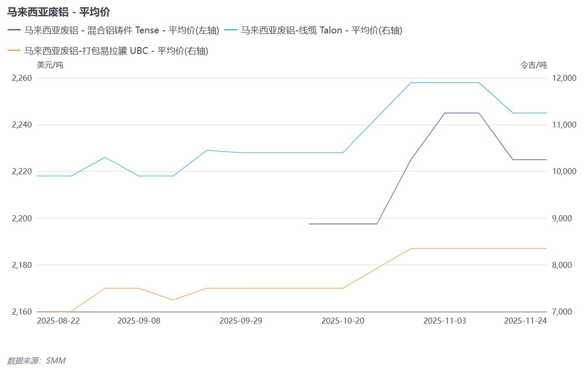Click left axis value 2,200
588x371 pixels.
pyautogui.click(x=22, y=218)
